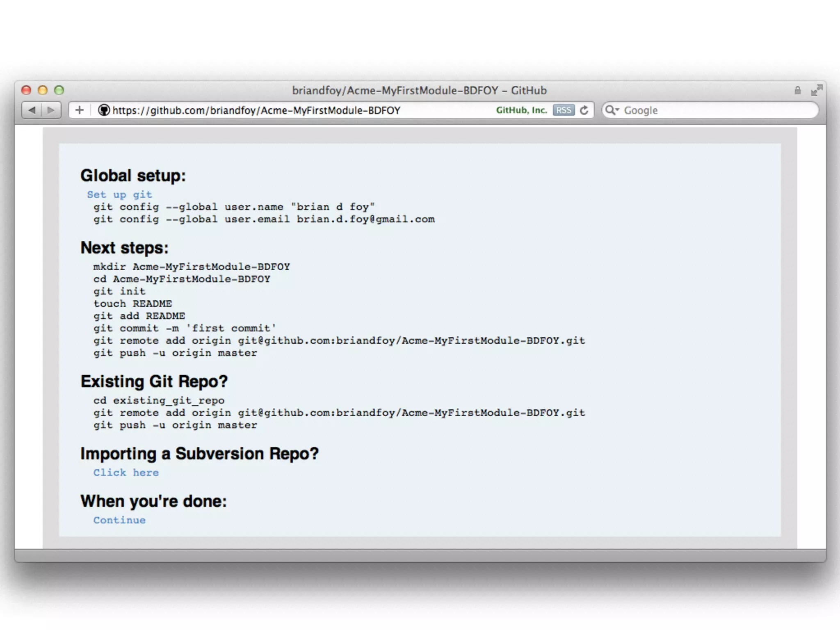Image resolution: width=840 pixels, height=630 pixels.
Task: Click the 'Continue' link
Action: click(119, 520)
